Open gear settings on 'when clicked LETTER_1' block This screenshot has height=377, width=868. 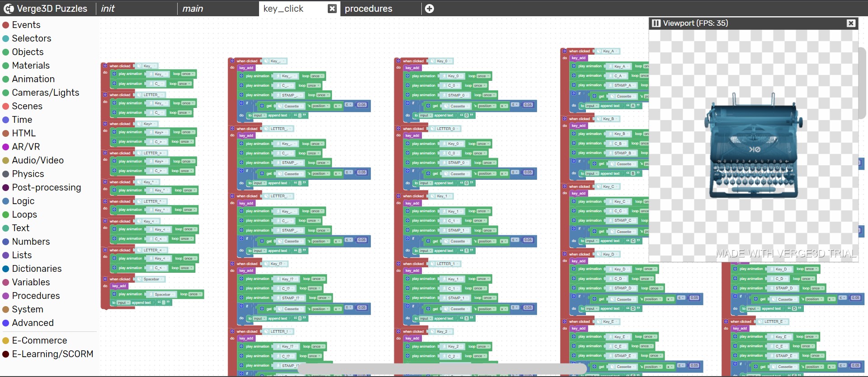[x=398, y=264]
